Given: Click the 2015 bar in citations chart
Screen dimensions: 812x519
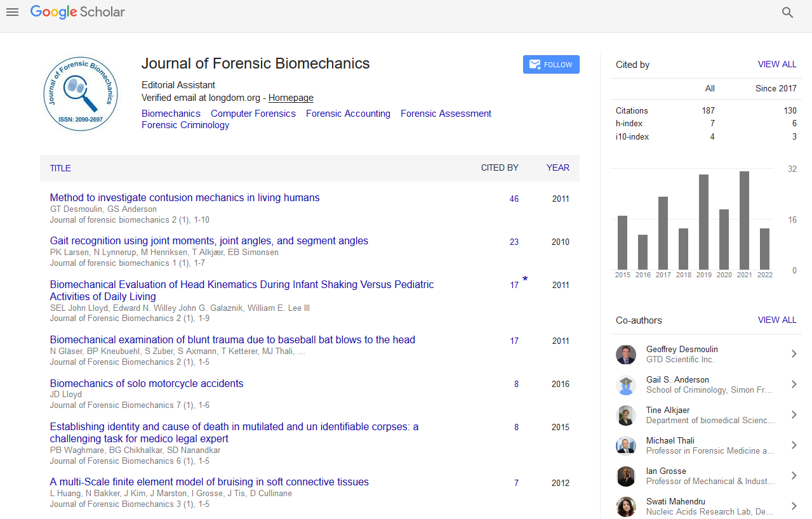Looking at the screenshot, I should 622,243.
